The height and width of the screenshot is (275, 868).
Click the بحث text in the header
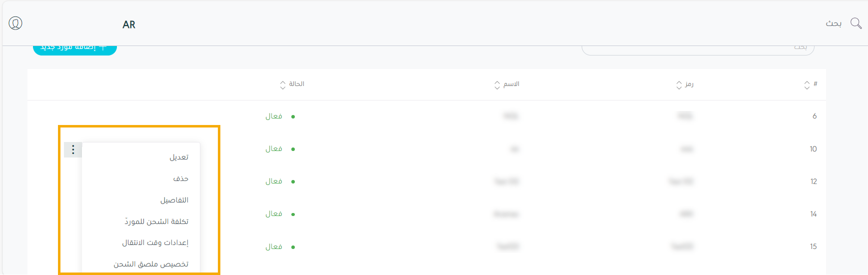[x=833, y=23]
